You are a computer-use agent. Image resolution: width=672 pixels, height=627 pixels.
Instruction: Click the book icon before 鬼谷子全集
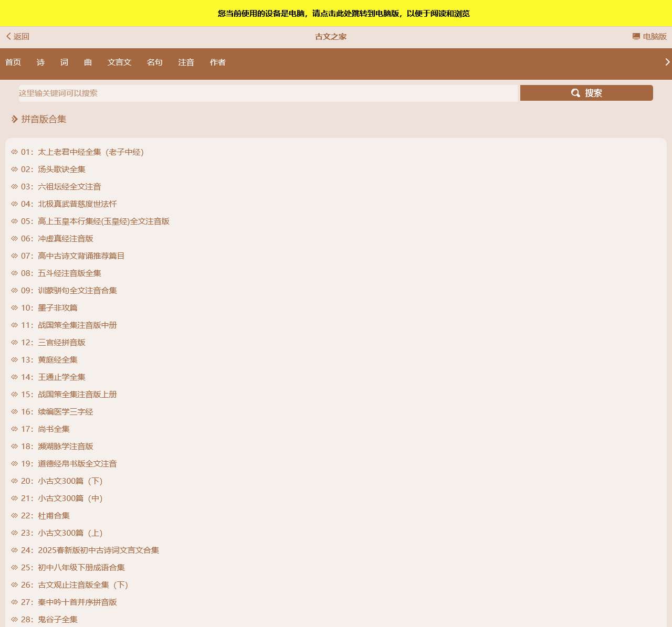(14, 619)
